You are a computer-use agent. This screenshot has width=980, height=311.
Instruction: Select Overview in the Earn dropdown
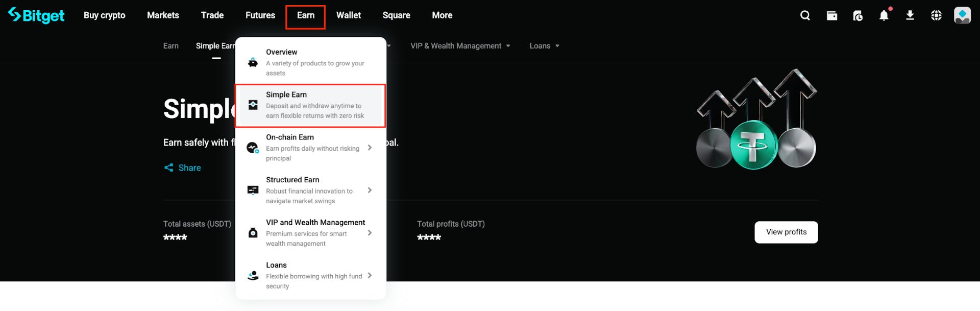point(310,62)
